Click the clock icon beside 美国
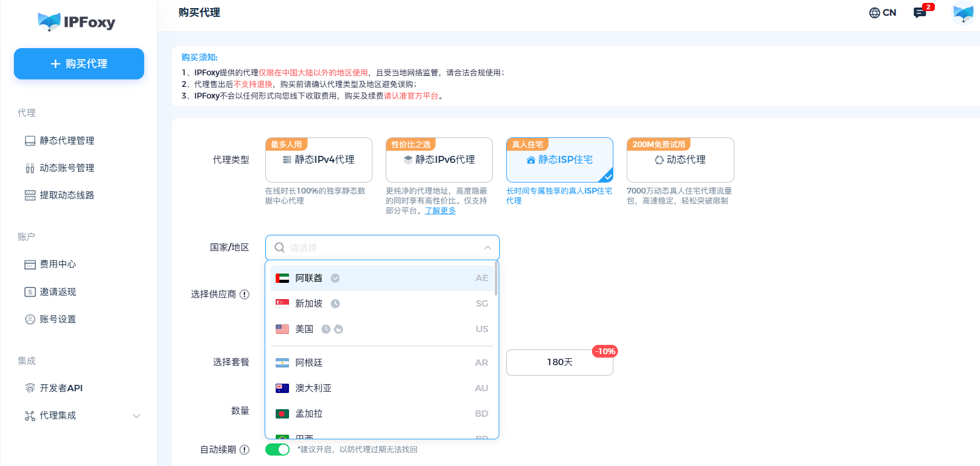The height and width of the screenshot is (466, 980). click(x=326, y=329)
